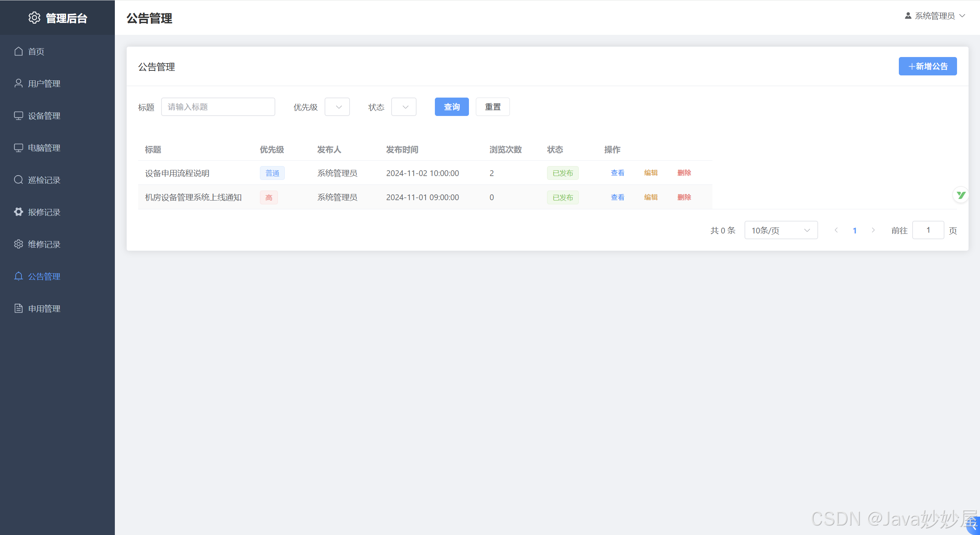Click the gear icon next to 维修记录
The image size is (980, 535).
[x=18, y=244]
